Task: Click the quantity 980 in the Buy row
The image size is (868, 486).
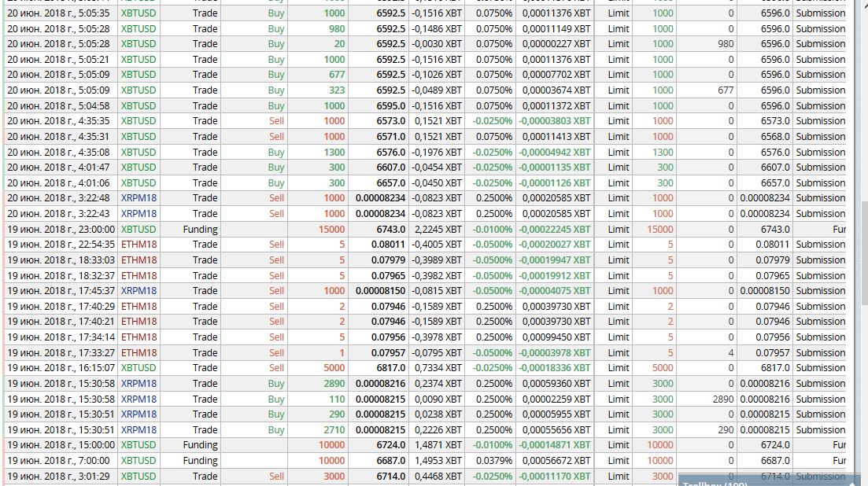Action: click(337, 29)
